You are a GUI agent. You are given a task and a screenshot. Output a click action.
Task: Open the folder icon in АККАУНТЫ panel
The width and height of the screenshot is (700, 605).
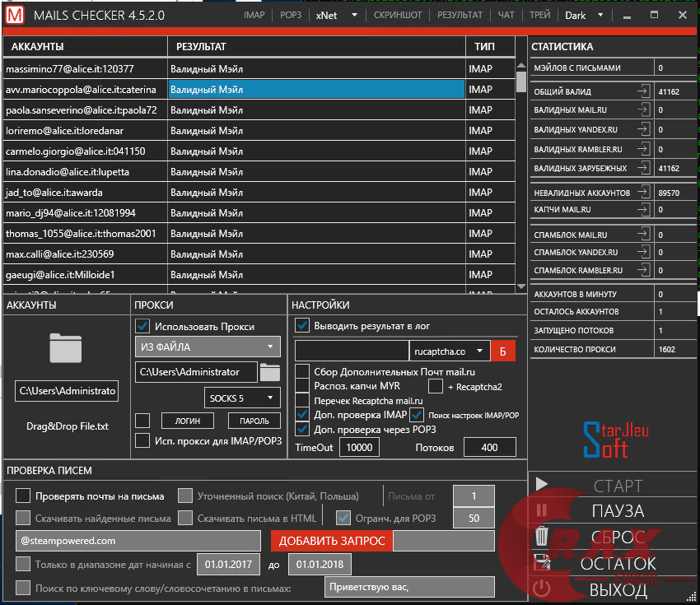[66, 350]
